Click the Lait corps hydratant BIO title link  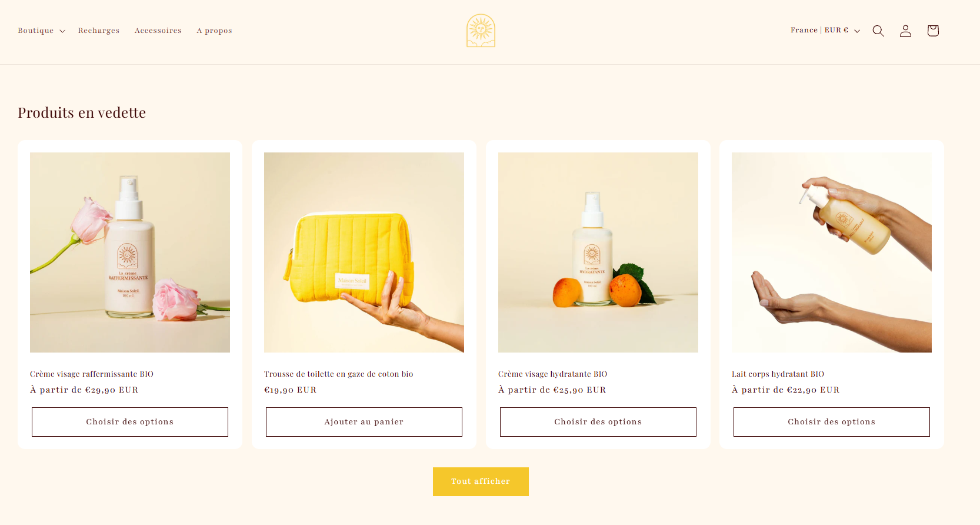pos(778,374)
